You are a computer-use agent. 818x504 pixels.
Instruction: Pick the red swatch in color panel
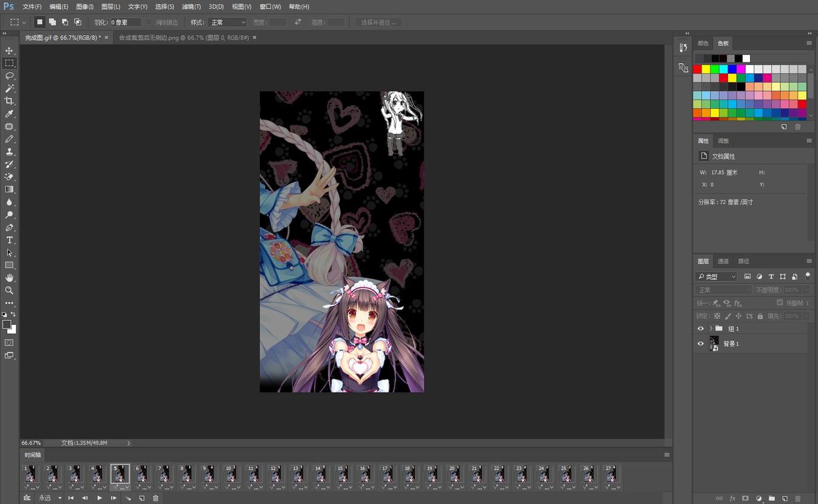pyautogui.click(x=697, y=69)
